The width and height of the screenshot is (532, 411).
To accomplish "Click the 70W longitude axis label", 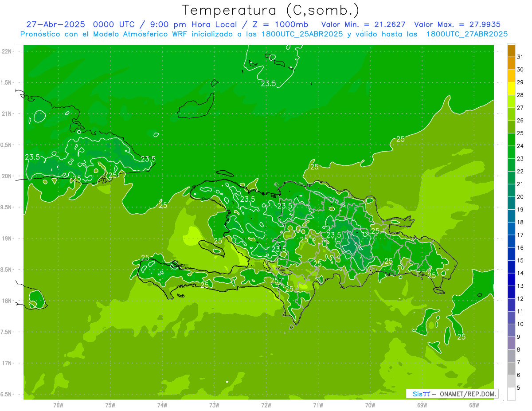I will [x=370, y=405].
